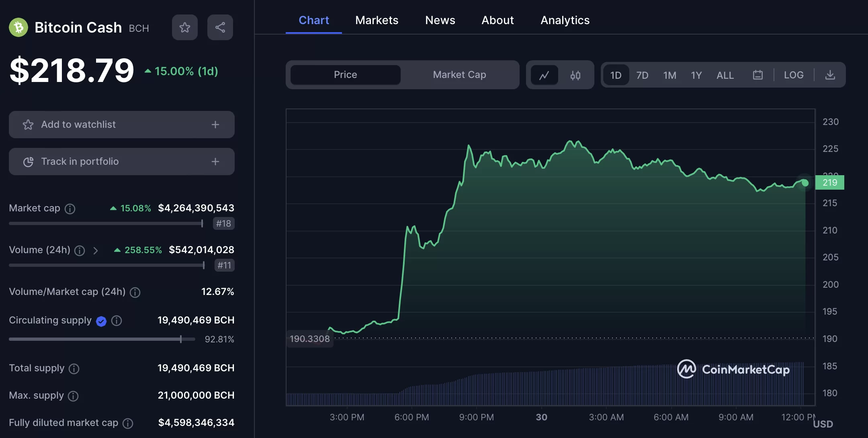Click the 190.3308 open price label
Viewport: 868px width, 438px height.
pos(310,339)
